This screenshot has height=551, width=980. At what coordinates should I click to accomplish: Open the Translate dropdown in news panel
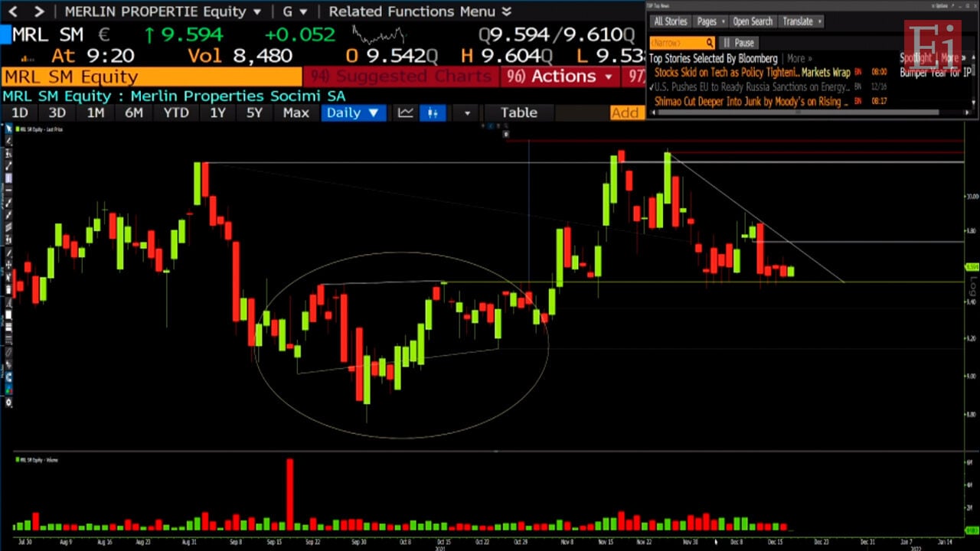point(801,21)
